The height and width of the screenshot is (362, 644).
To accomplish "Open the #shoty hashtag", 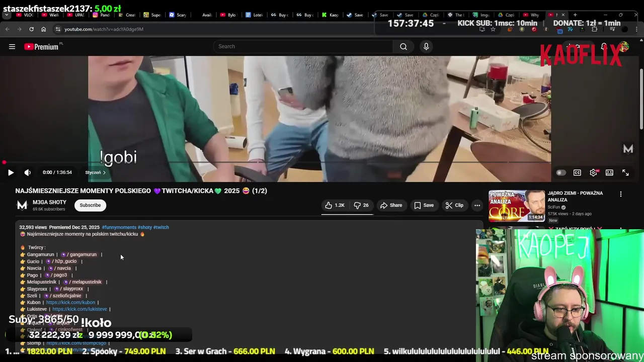I will 145,227.
